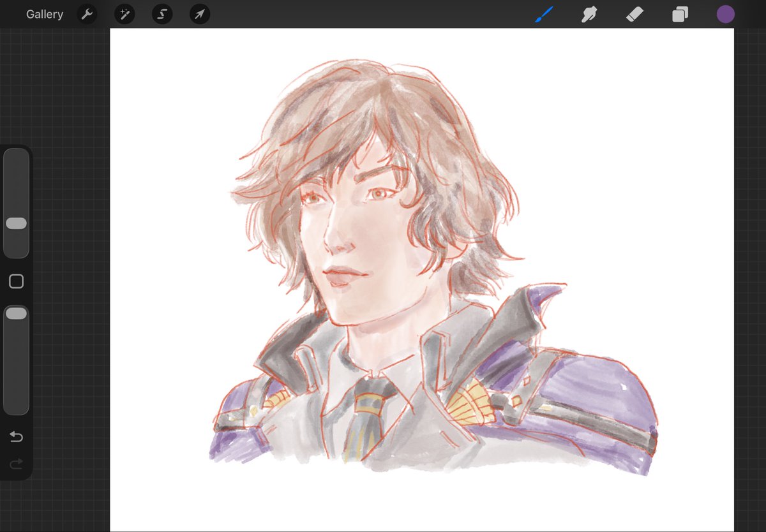Open the Layers panel
This screenshot has height=532, width=766.
click(x=680, y=14)
